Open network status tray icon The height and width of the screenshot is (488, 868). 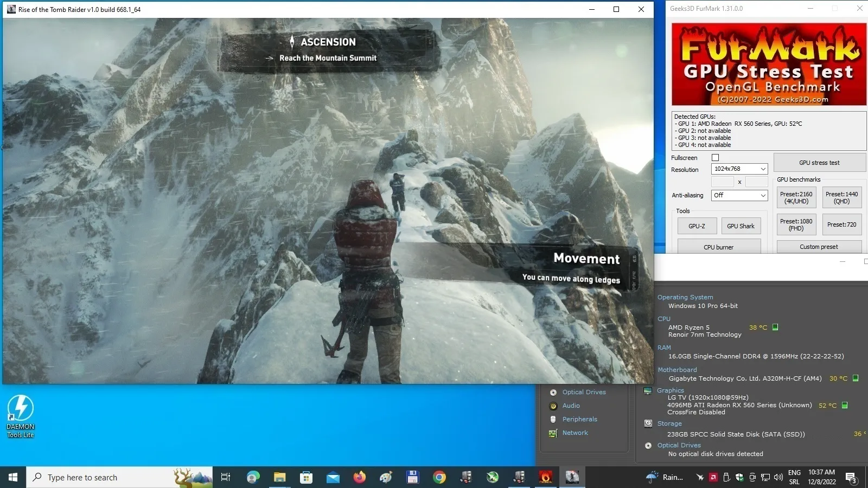pos(765,477)
